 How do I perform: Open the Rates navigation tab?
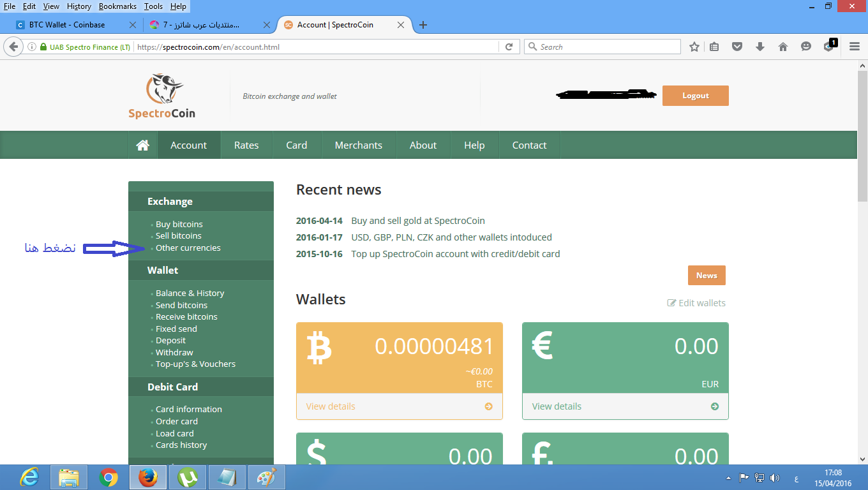246,145
